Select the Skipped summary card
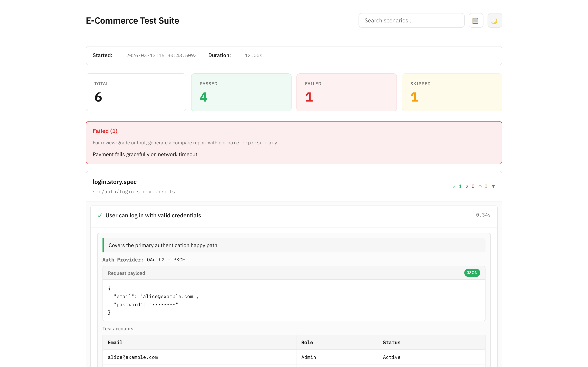This screenshot has height=367, width=588. [452, 93]
